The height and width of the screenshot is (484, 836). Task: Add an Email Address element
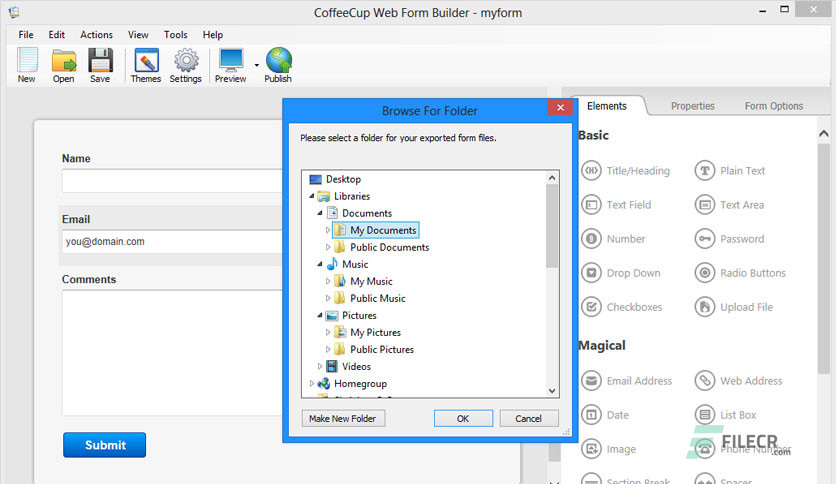(x=626, y=381)
